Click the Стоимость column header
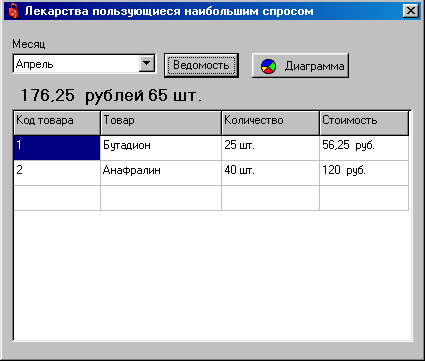Screen dimensions: 425x361 pyautogui.click(x=364, y=123)
